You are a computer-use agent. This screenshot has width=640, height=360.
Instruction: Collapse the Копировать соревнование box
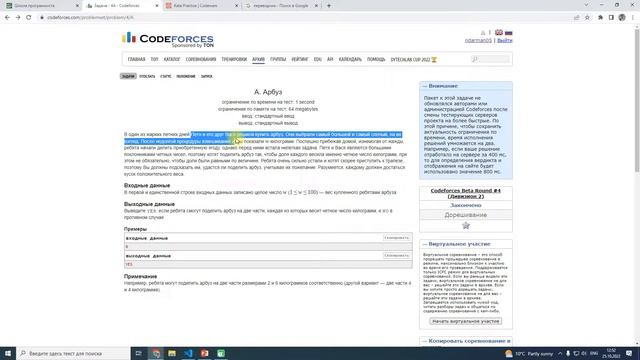tap(424, 341)
